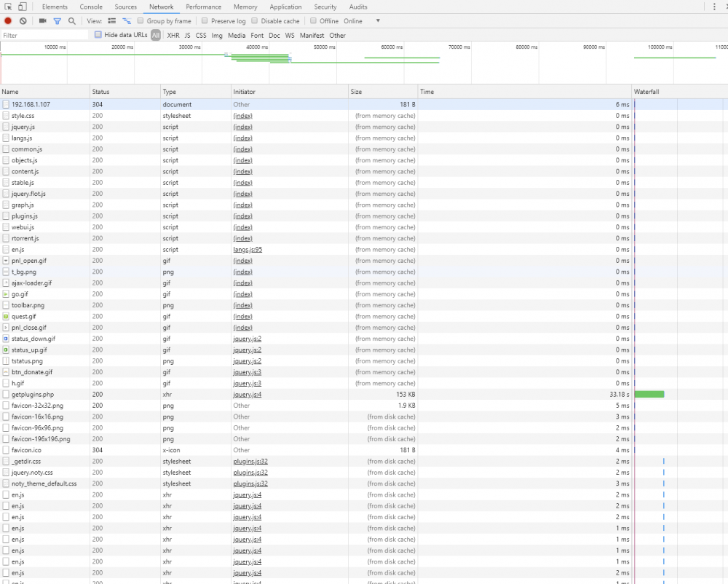The image size is (728, 584).
Task: Select the 192.168.1.107 document icon
Action: click(6, 105)
